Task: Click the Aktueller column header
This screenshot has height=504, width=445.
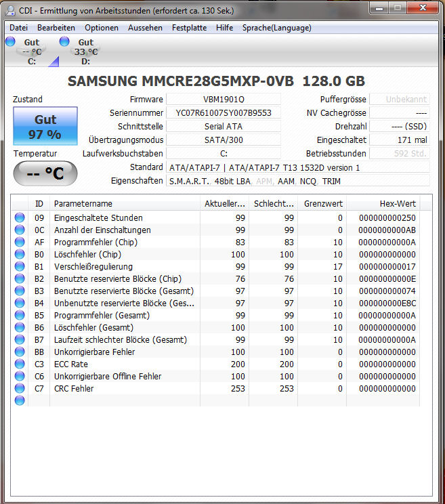Action: coord(225,204)
